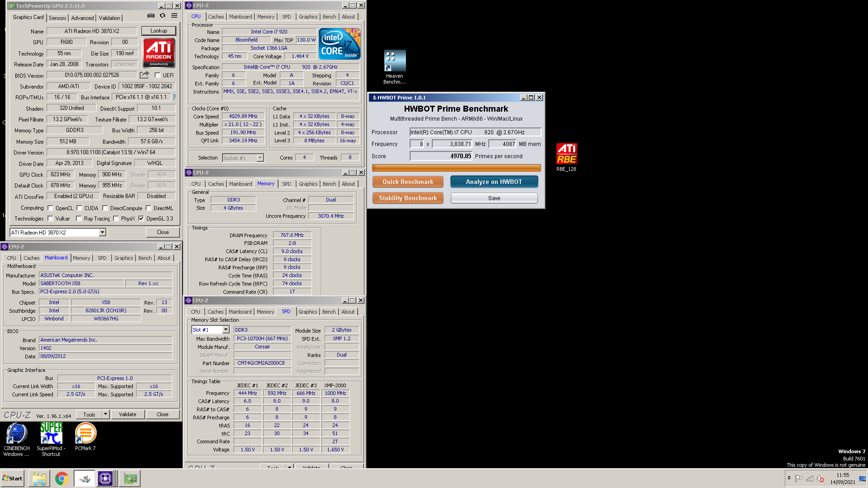Click Close button in GPU-Z
Screen dimensions: 868x488
(163, 232)
